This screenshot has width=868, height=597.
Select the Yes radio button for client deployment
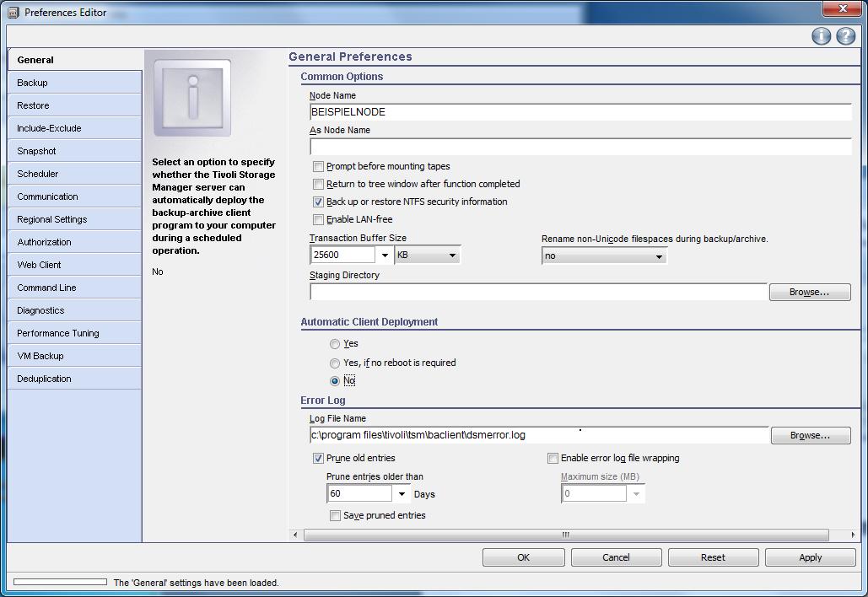pyautogui.click(x=335, y=344)
